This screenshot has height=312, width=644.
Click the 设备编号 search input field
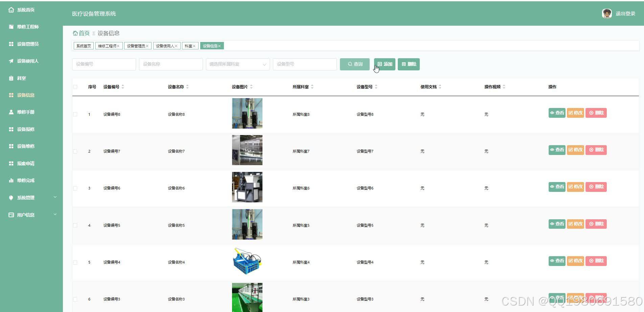click(104, 64)
